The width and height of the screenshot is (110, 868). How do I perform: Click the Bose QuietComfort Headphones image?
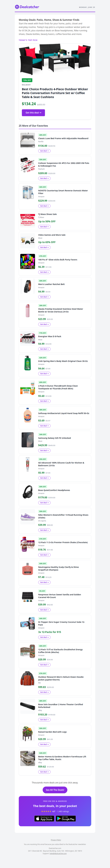pyautogui.click(x=27, y=492)
